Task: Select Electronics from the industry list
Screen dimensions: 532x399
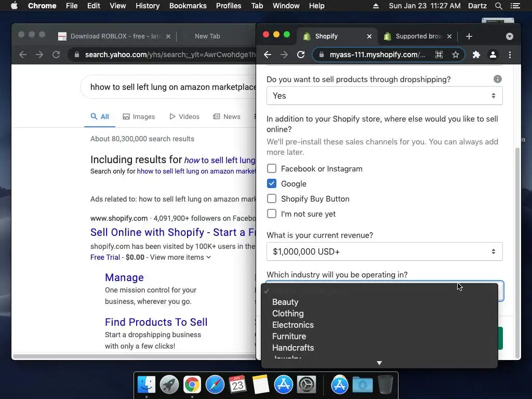Action: tap(379, 325)
